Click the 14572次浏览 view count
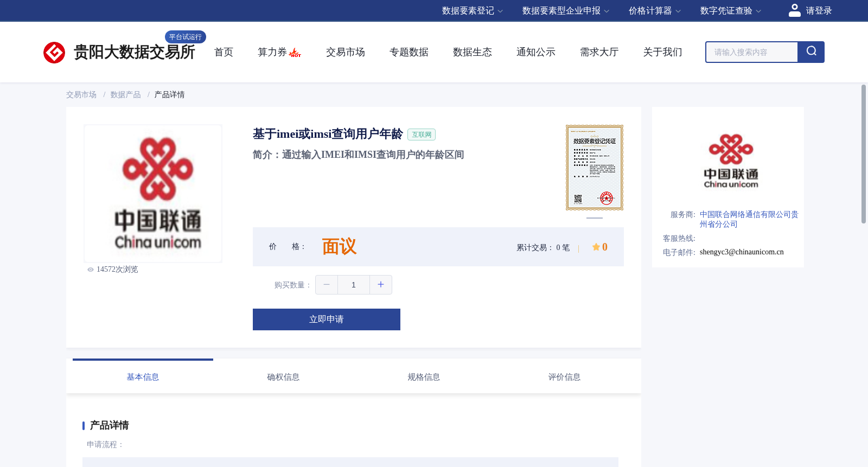The image size is (868, 467). pyautogui.click(x=117, y=270)
